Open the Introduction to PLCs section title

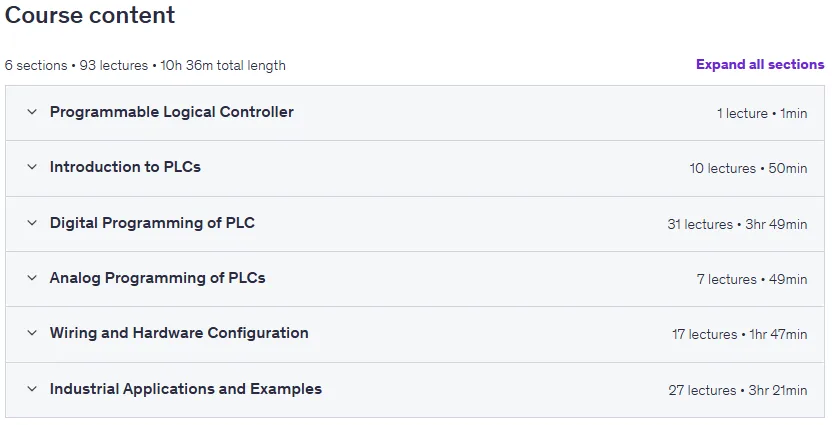point(125,167)
